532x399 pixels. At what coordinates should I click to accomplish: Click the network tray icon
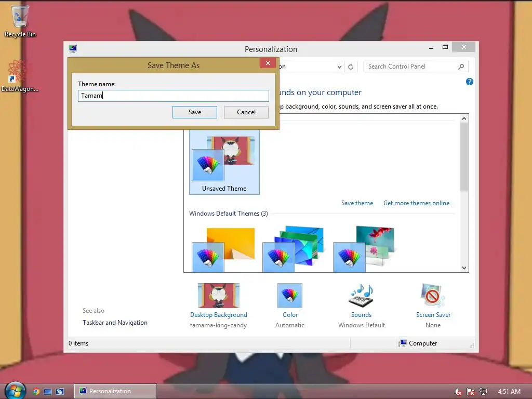(483, 392)
